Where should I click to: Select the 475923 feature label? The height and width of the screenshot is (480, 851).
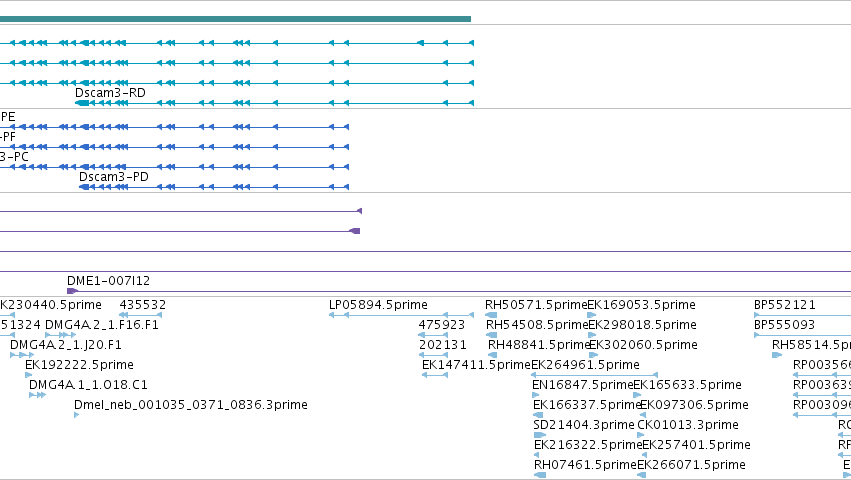pos(442,325)
